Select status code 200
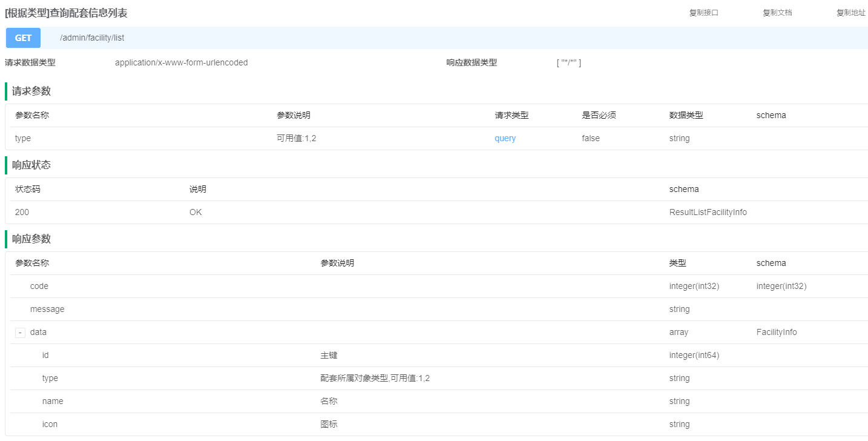This screenshot has width=868, height=441. coord(22,212)
